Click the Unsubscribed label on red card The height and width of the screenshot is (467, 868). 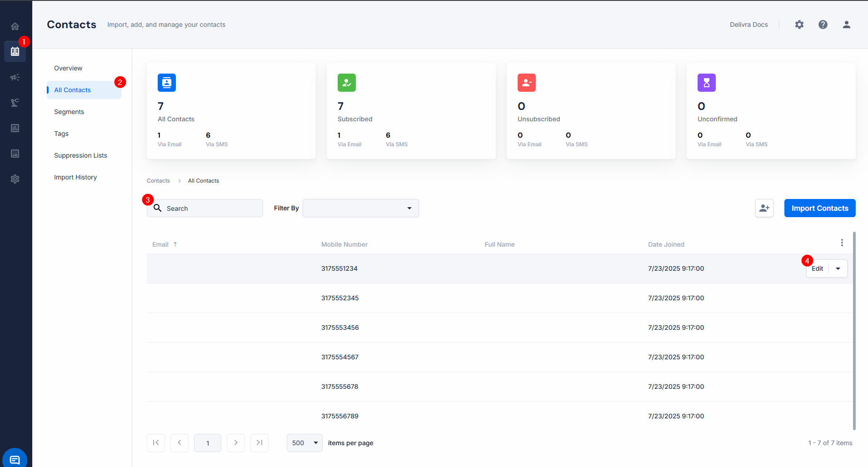click(x=539, y=119)
